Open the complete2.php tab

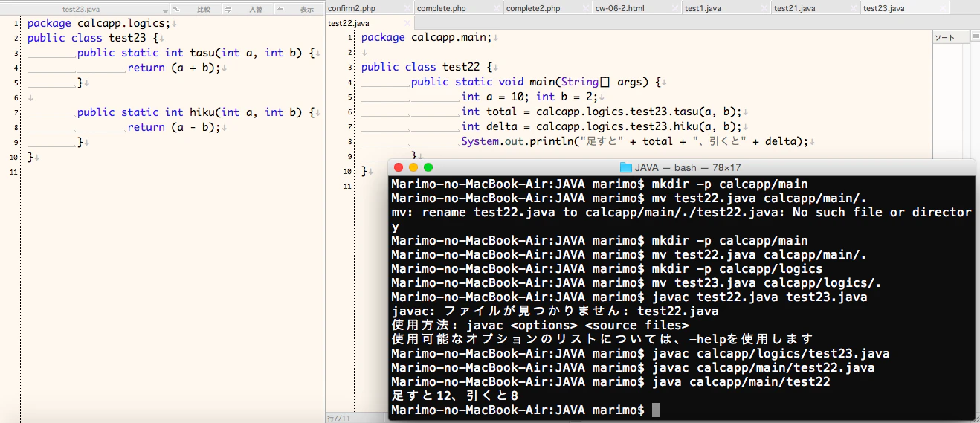[548, 8]
